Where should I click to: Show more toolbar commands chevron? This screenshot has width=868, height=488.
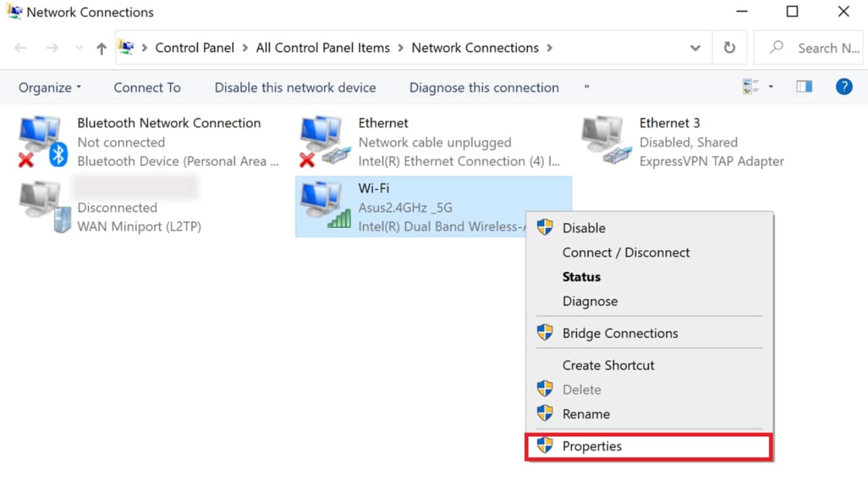587,87
